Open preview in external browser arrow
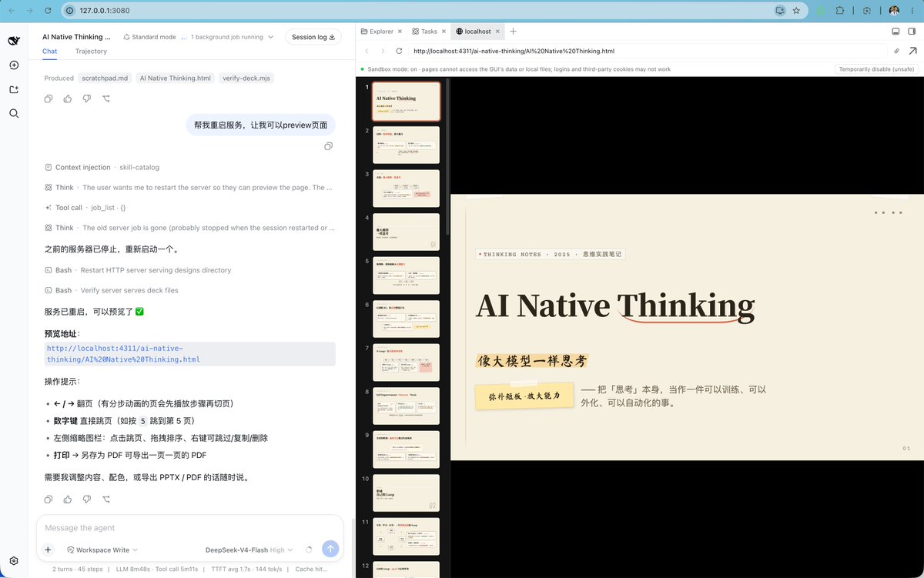The height and width of the screenshot is (578, 924). (913, 51)
